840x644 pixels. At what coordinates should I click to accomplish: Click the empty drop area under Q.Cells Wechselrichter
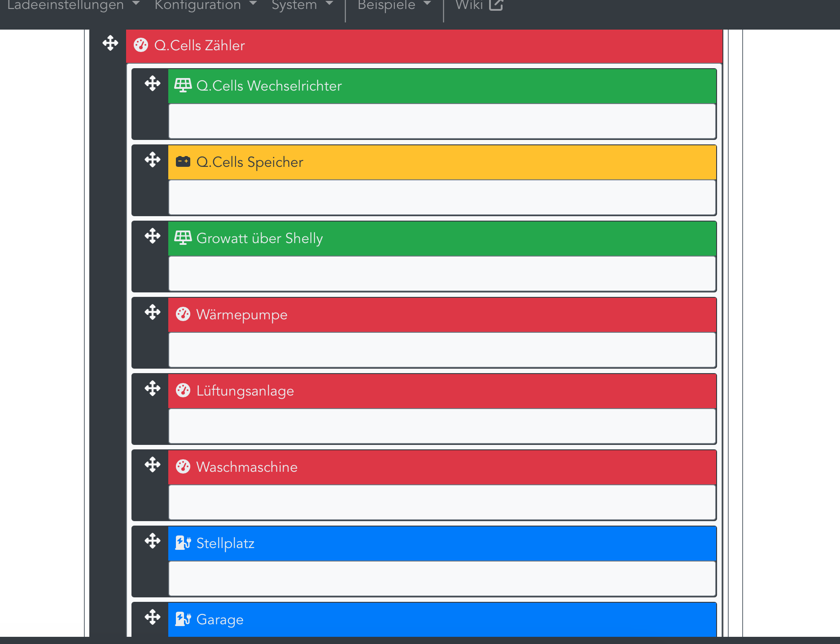[442, 121]
